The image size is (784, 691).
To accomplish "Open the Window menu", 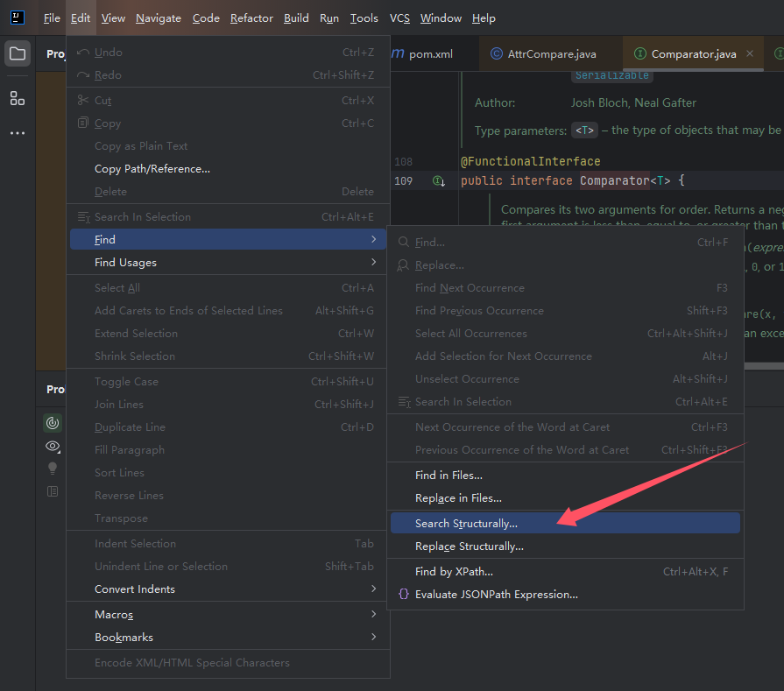I will [441, 18].
